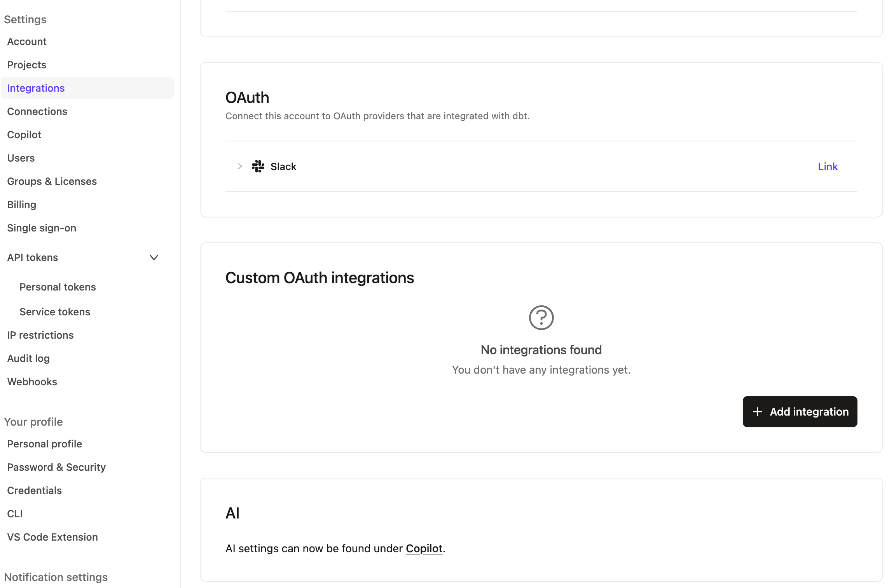887x588 pixels.
Task: Click the Slack icon in OAuth section
Action: (x=258, y=166)
